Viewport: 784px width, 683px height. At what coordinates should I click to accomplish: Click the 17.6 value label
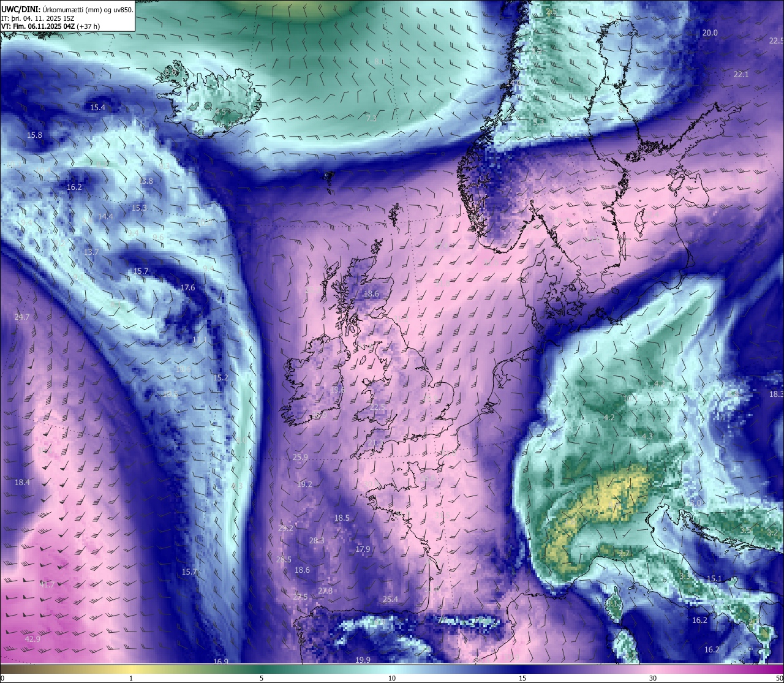[x=187, y=288]
